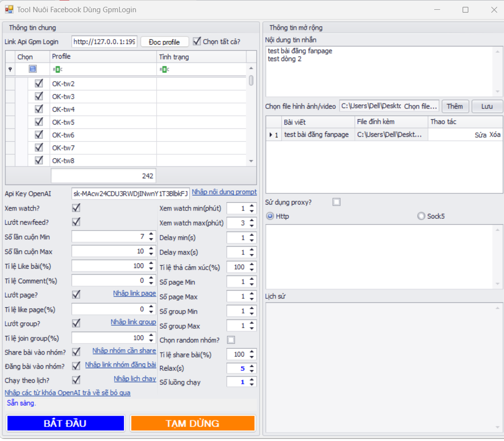Decrease Số lần cuộn Max value
Screen dimensions: 504x441
click(151, 254)
